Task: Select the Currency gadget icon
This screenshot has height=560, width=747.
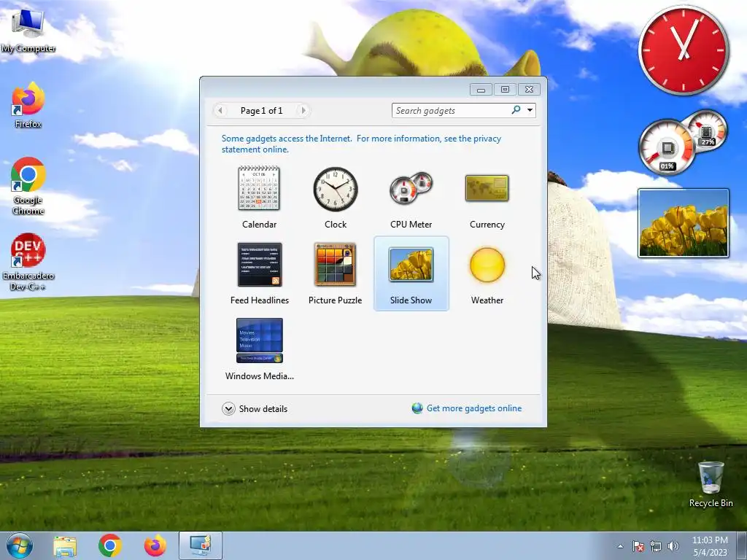Action: click(x=487, y=188)
